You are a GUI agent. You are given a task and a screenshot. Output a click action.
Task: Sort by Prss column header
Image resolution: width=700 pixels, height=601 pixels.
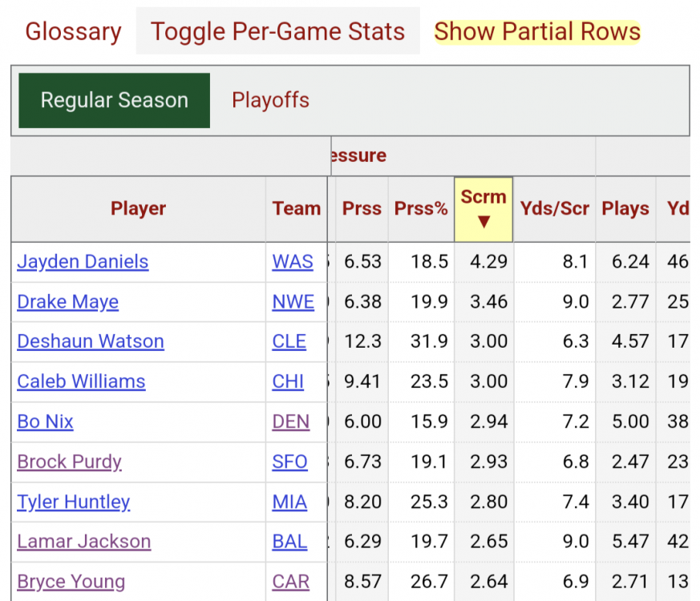pyautogui.click(x=362, y=209)
